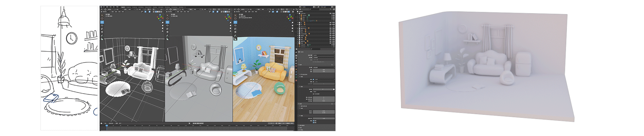Select the Measure tool in the rendered viewport

click(x=235, y=39)
